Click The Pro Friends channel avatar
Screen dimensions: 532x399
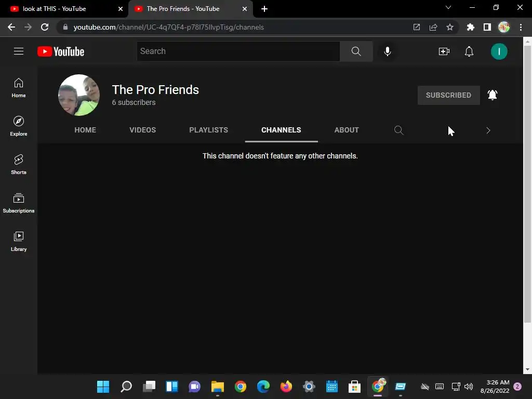(79, 95)
